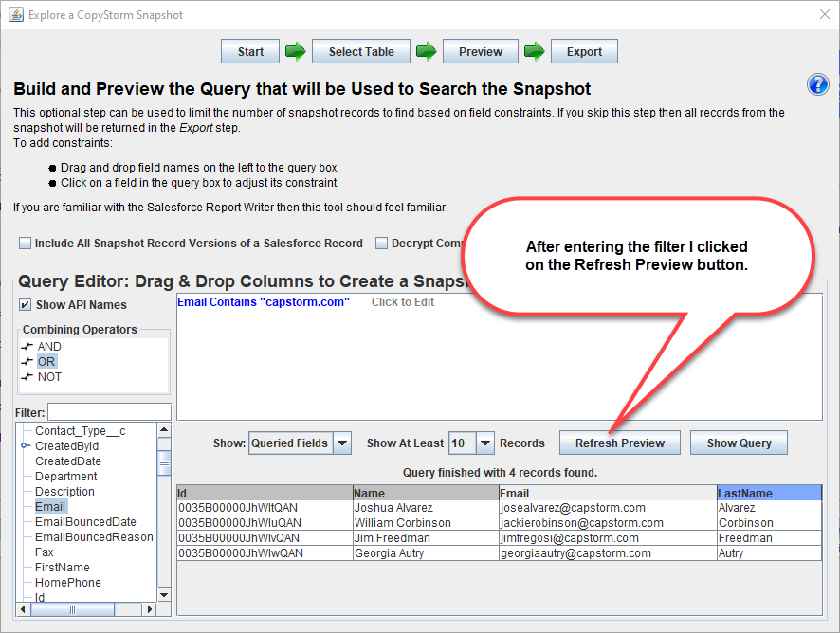Toggle Include All Snapshot Record Versions checkbox
The image size is (840, 633).
25,244
